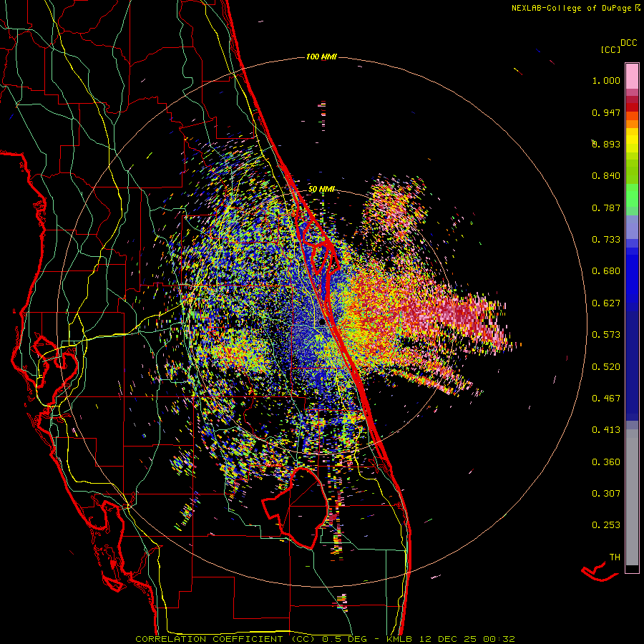The image size is (644, 644).
Task: Select the 0.733 scale value
Action: click(606, 240)
